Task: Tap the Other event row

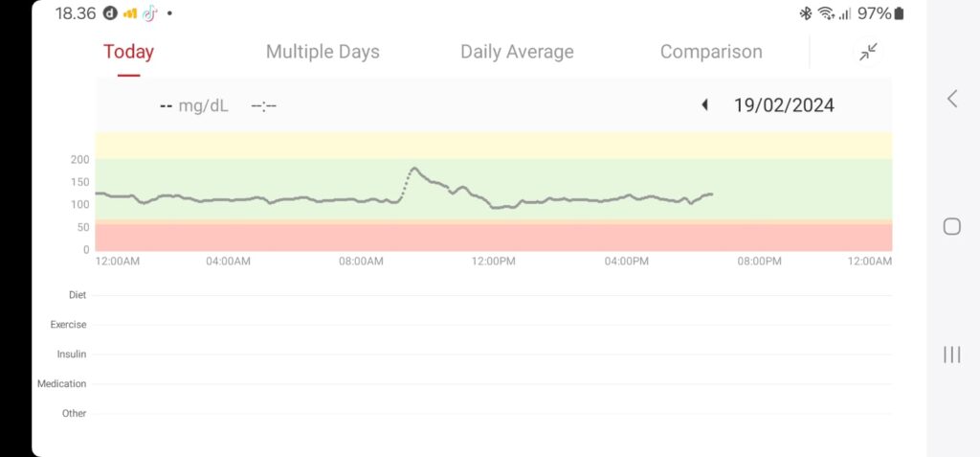Action: tap(493, 414)
